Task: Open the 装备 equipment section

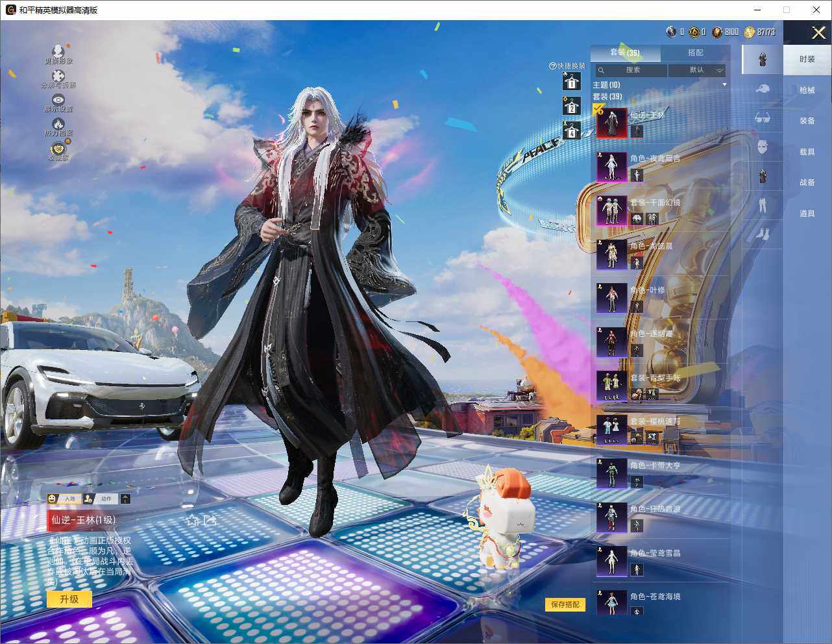Action: [x=807, y=121]
